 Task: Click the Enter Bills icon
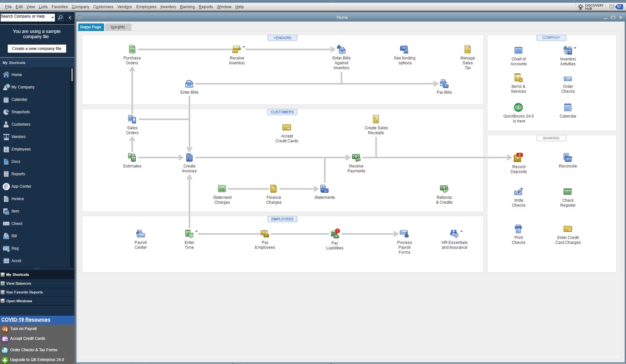coord(189,84)
